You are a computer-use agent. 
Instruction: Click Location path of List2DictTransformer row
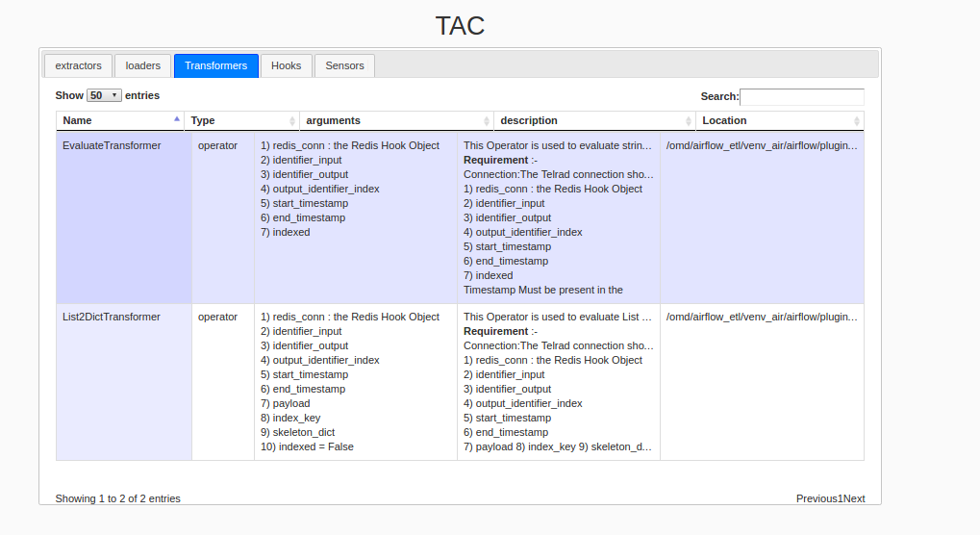coord(762,317)
